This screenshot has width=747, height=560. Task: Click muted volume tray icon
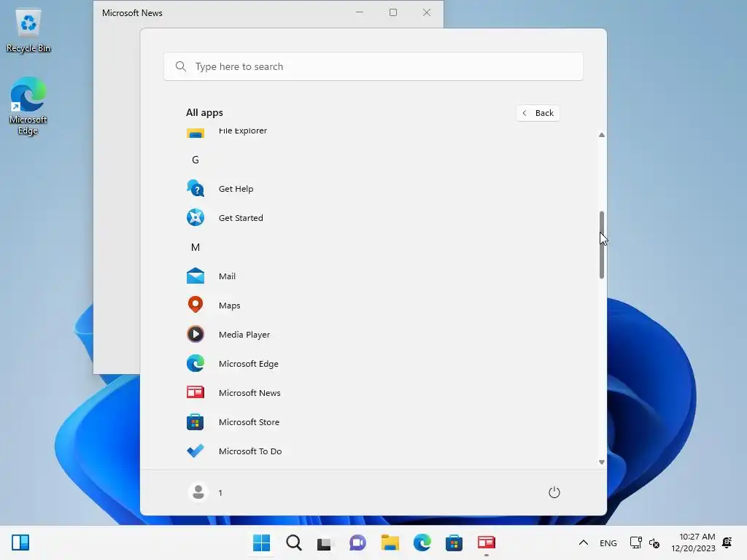point(654,542)
